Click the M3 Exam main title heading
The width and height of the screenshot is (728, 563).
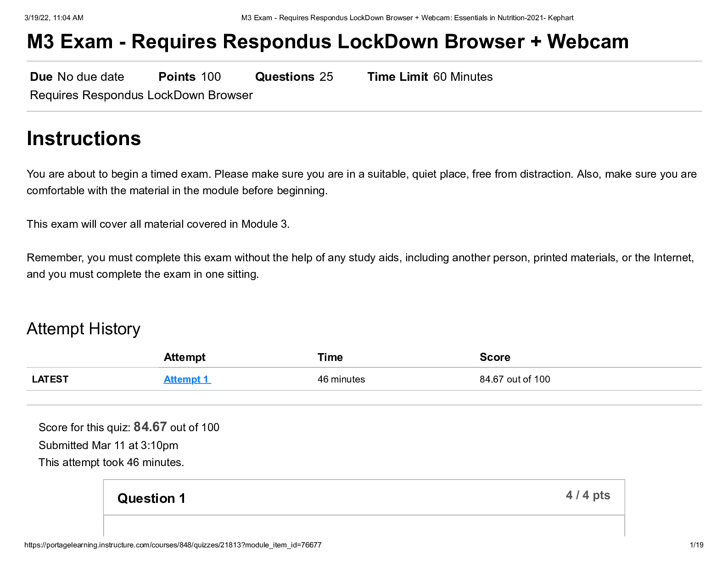328,41
